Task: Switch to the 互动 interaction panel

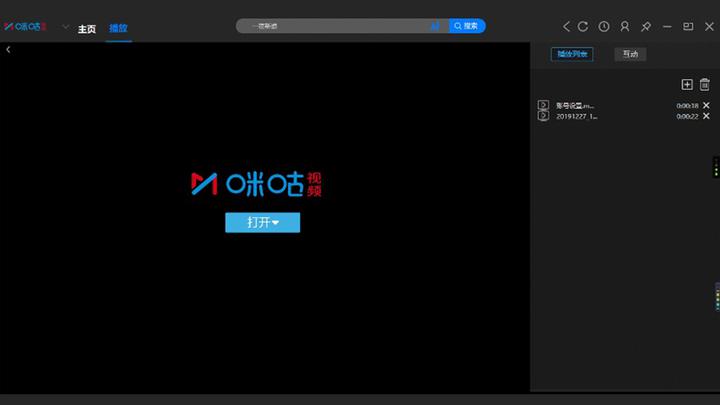Action: click(630, 54)
